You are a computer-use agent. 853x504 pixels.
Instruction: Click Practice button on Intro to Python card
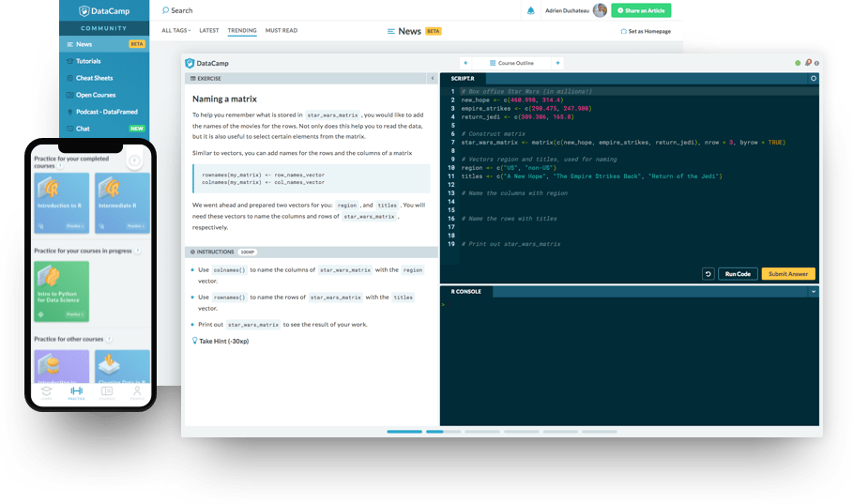click(75, 314)
